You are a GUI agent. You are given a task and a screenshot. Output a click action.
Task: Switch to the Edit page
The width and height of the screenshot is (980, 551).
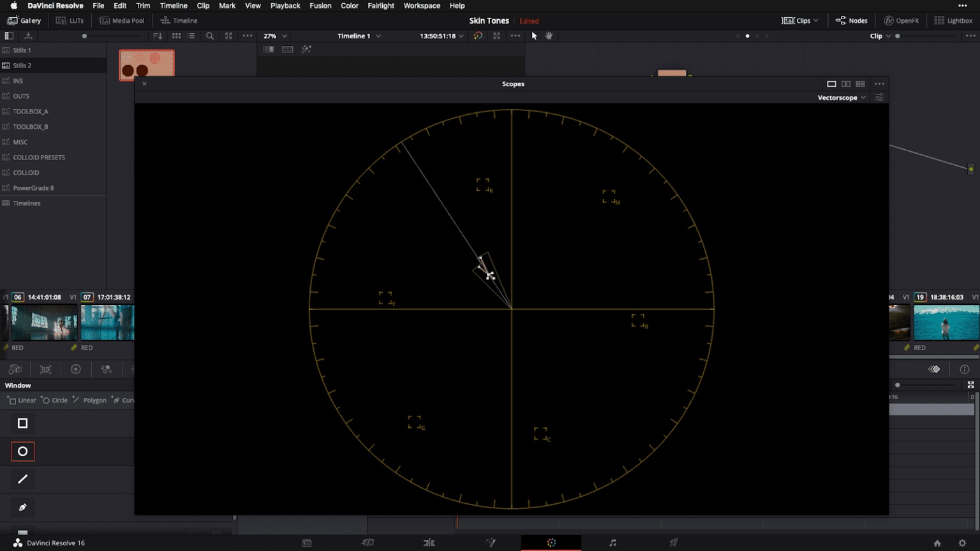[x=429, y=543]
